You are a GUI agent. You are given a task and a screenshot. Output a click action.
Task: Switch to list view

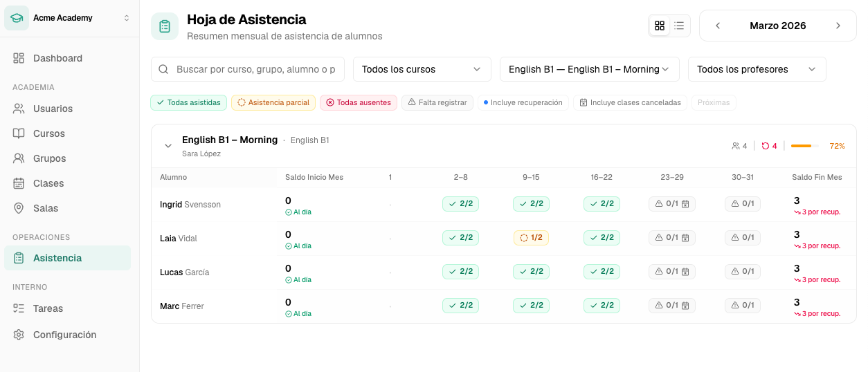(x=679, y=26)
